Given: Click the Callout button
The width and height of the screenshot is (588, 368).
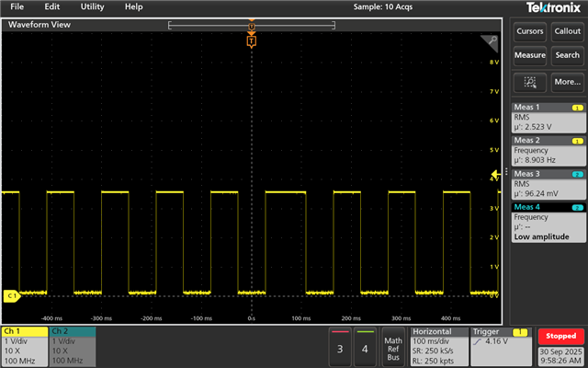Looking at the screenshot, I should pos(568,31).
